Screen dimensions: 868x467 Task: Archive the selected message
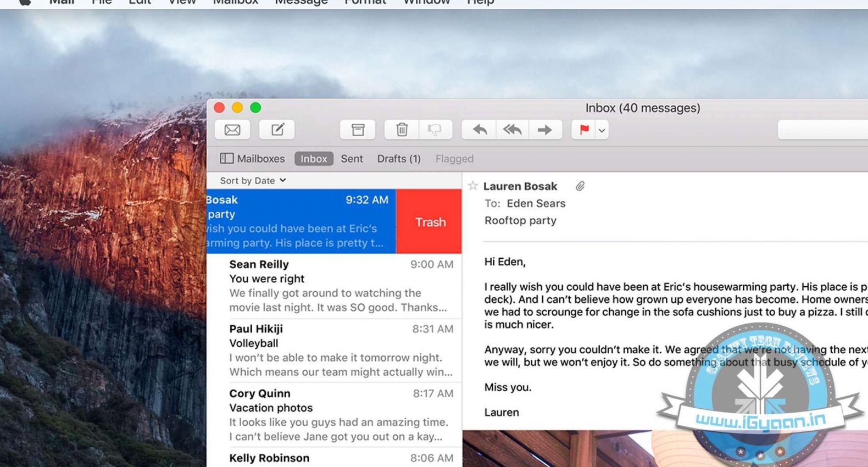click(x=358, y=130)
